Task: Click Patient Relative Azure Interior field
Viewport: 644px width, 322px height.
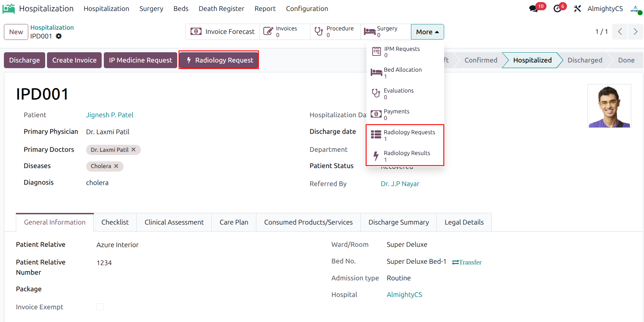Action: 118,245
